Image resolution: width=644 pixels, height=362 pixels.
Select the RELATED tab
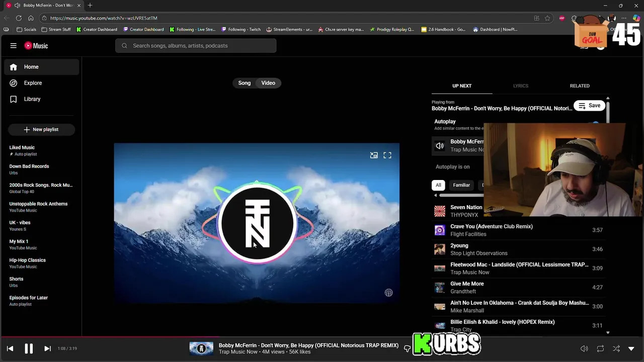point(580,86)
